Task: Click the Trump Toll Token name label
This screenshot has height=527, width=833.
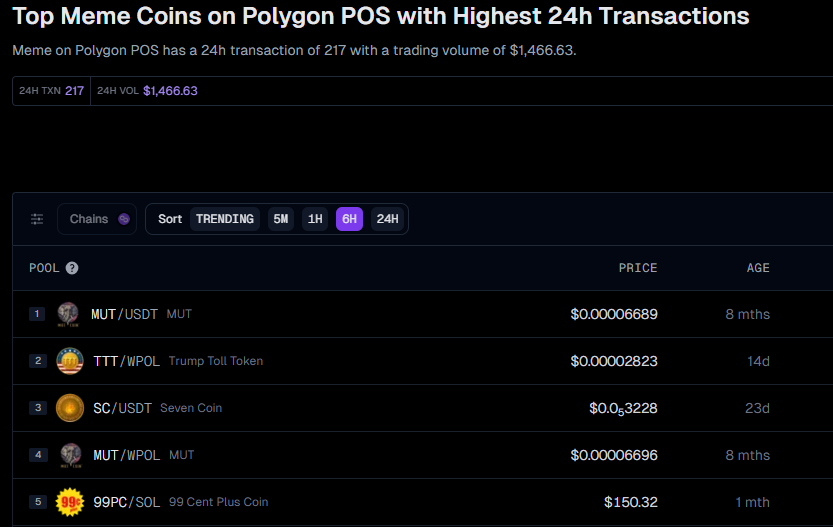Action: click(216, 361)
